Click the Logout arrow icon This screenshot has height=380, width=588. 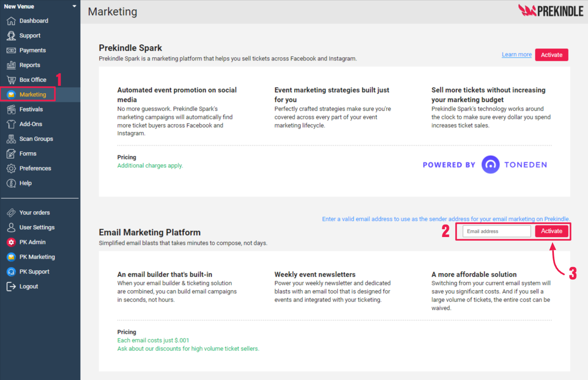(11, 286)
